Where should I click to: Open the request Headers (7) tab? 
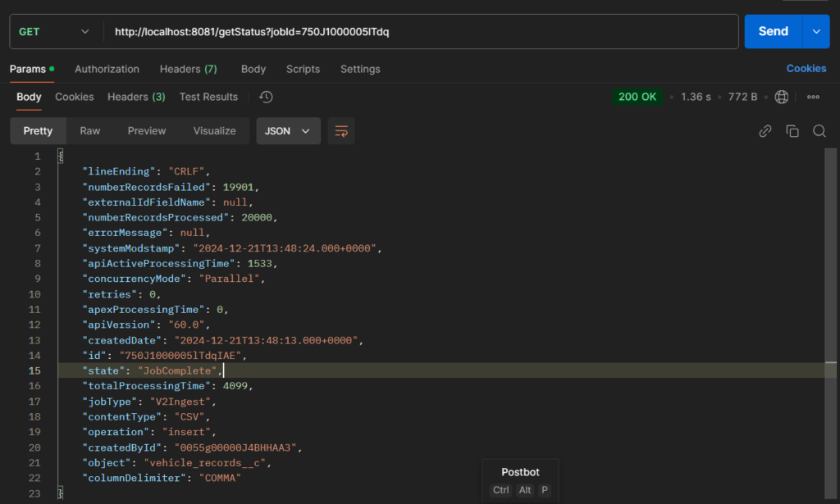[188, 69]
